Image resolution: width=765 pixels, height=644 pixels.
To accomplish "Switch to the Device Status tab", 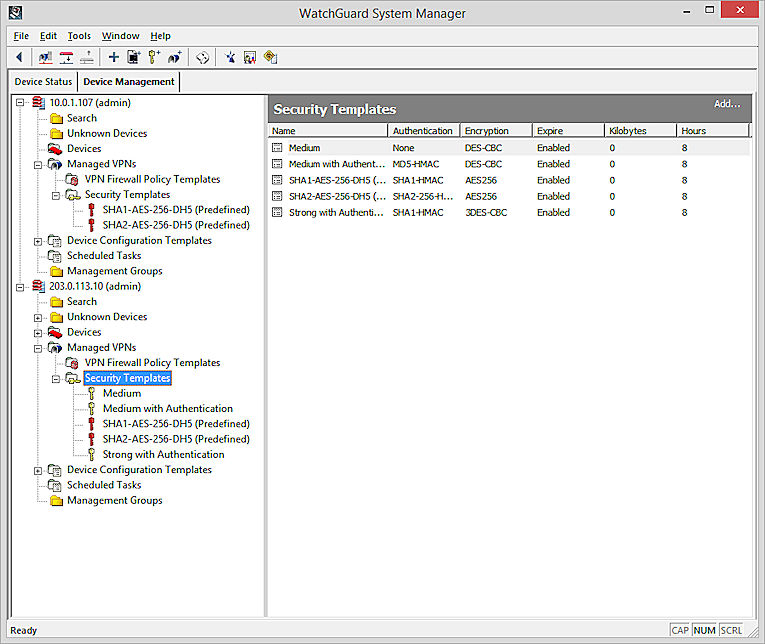I will click(x=43, y=82).
